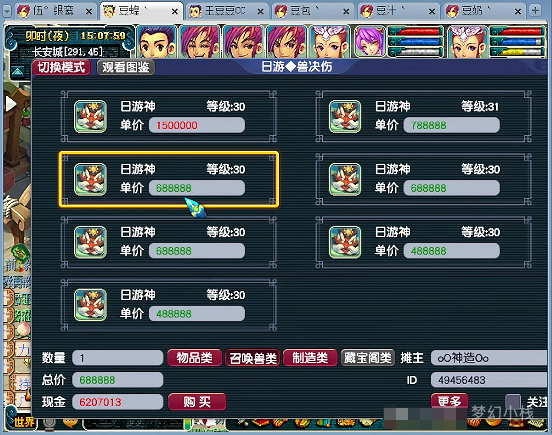552x435 pixels.
Task: Filter by 召唤兽类 category
Action: tap(252, 358)
